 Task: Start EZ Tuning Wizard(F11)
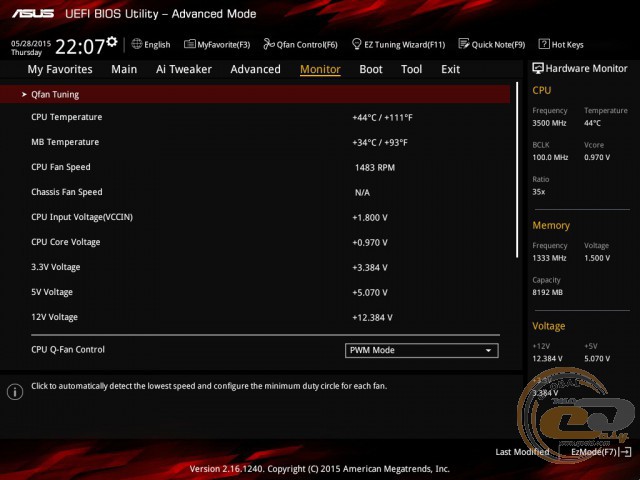(x=404, y=44)
